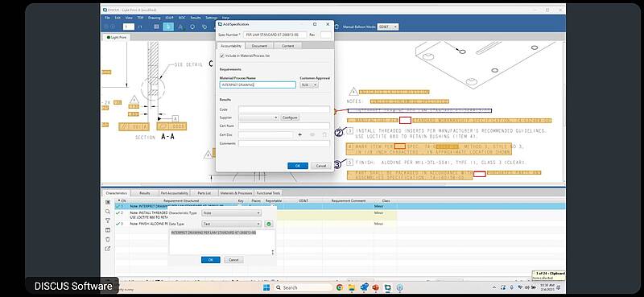Click the column layout icon in sidebar
Image resolution: width=644 pixels, height=297 pixels.
[x=108, y=230]
